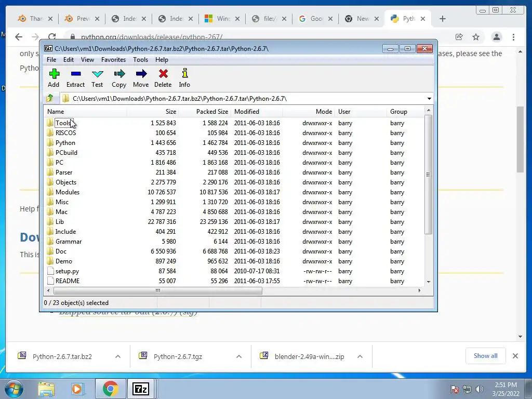
Task: Click the Chrome share page icon
Action: (459, 37)
